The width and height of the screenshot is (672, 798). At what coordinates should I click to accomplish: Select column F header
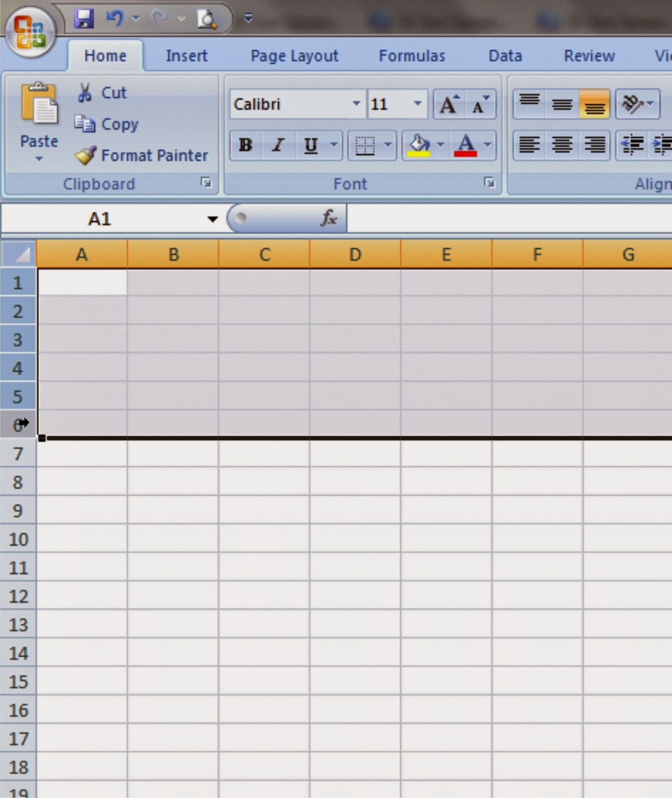coord(537,254)
